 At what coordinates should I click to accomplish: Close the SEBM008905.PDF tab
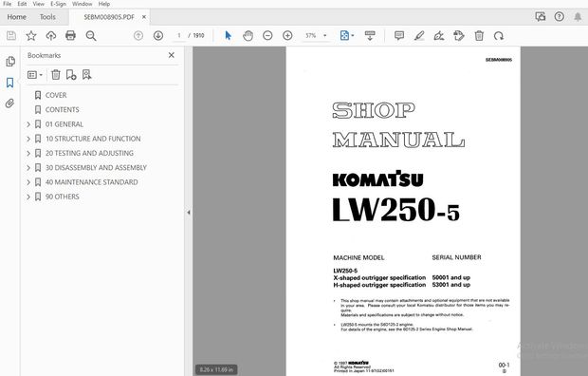144,17
